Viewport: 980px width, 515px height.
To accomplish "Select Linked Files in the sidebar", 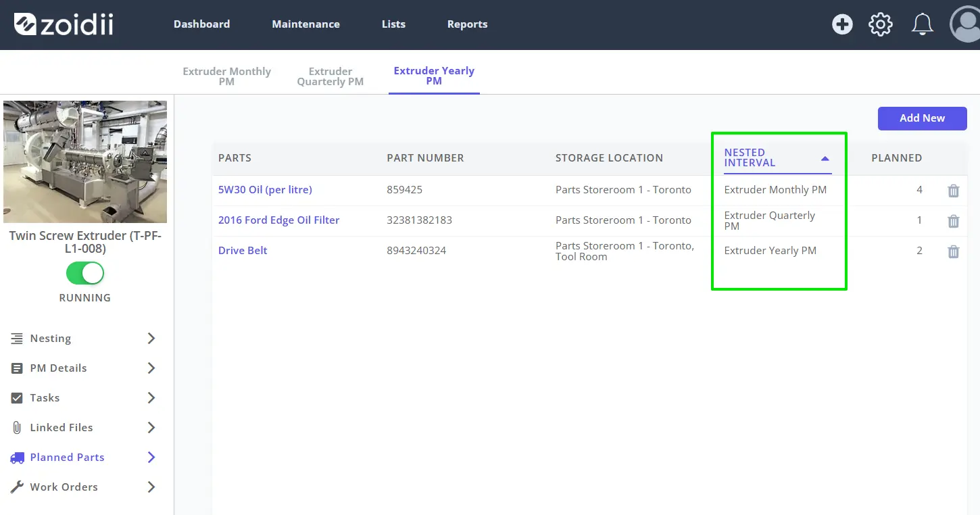I will 62,428.
